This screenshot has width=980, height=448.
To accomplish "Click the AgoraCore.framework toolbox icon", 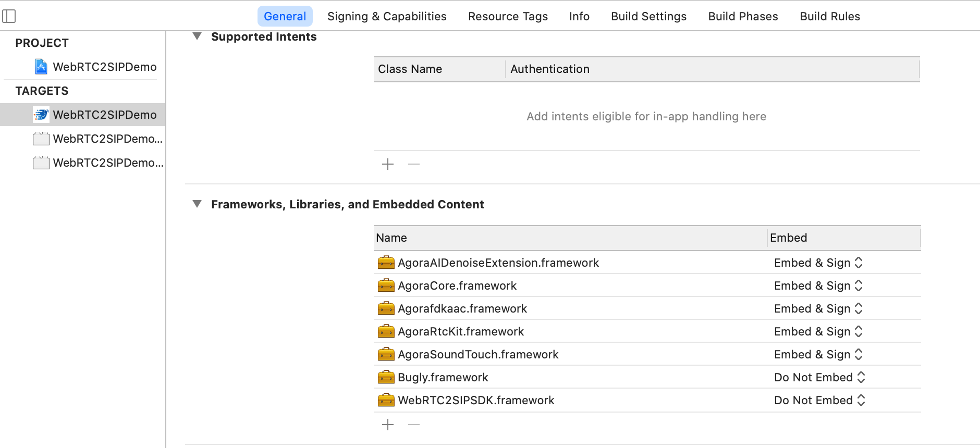I will (386, 285).
